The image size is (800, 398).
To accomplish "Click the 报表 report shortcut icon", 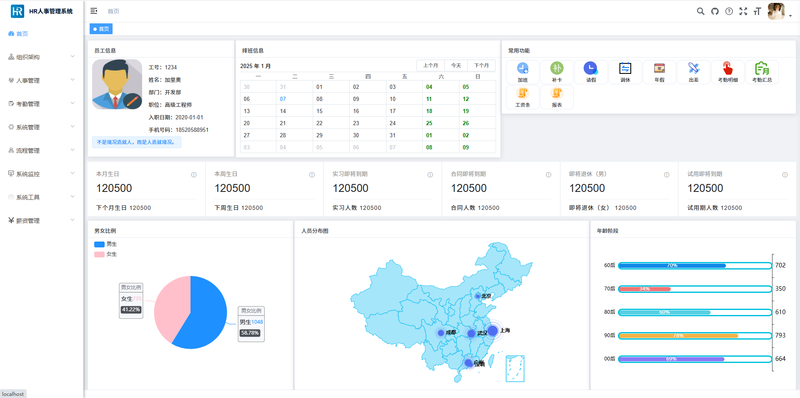I will coord(557,92).
